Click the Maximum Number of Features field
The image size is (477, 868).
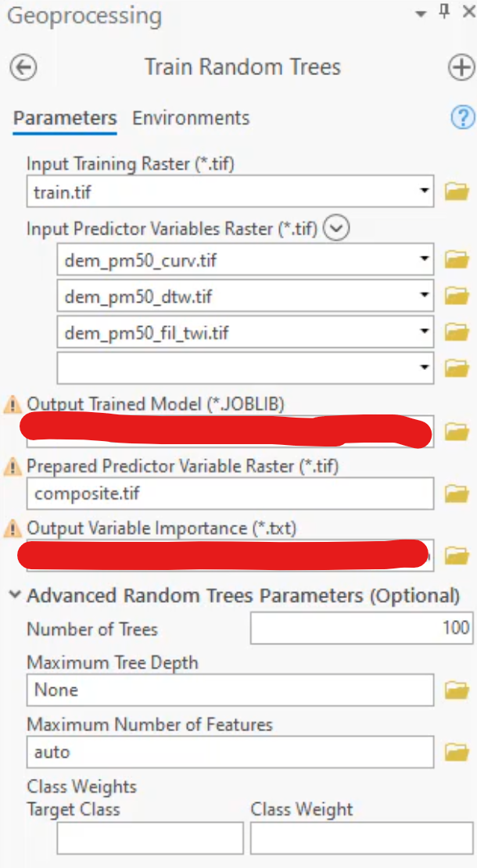(230, 751)
